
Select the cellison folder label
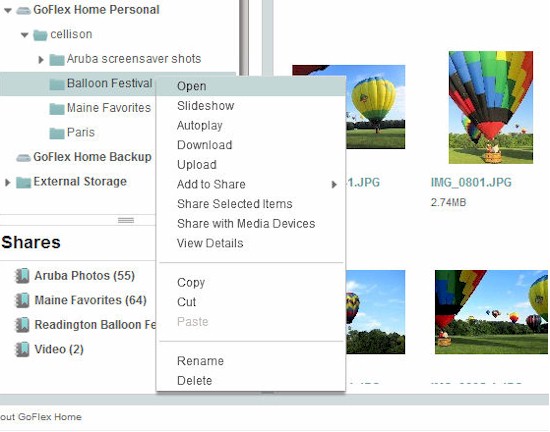click(71, 34)
